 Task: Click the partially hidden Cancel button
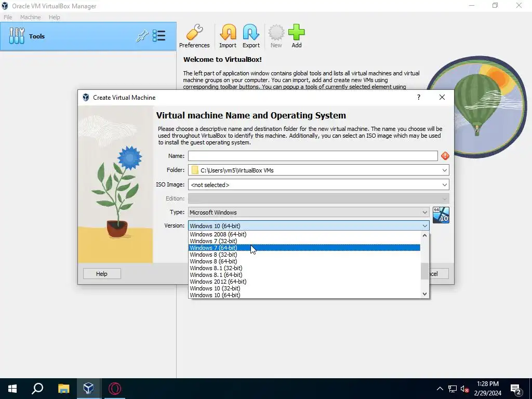tap(439, 273)
